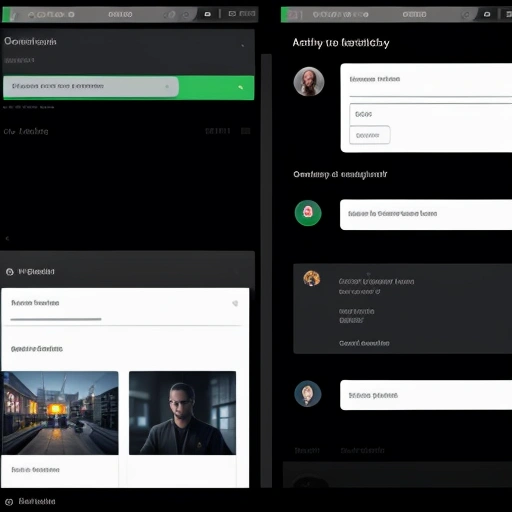Click the vertical scrollbar between the two panes

tap(266, 271)
